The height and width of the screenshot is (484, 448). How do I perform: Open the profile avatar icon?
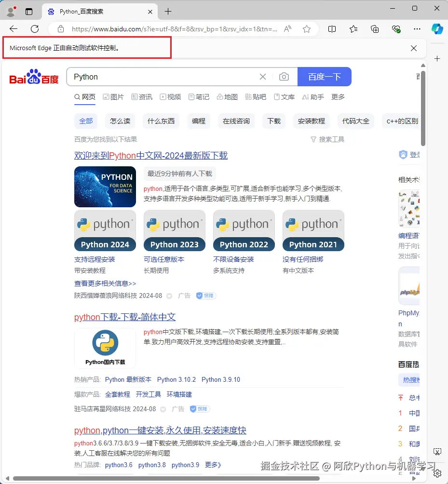[x=11, y=12]
